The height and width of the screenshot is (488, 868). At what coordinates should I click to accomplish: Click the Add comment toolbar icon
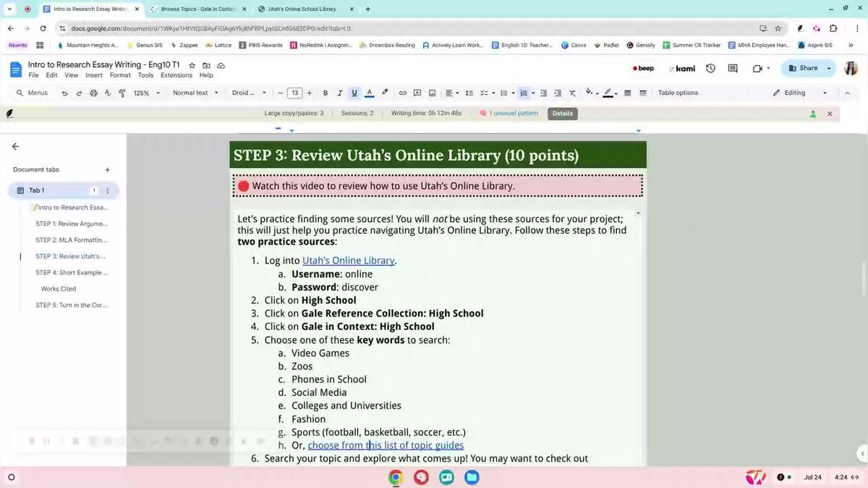pos(417,93)
